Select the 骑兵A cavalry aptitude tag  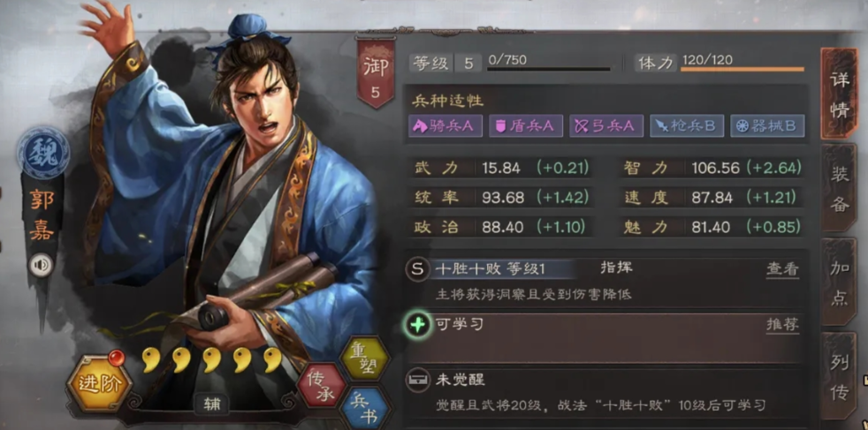tap(445, 126)
